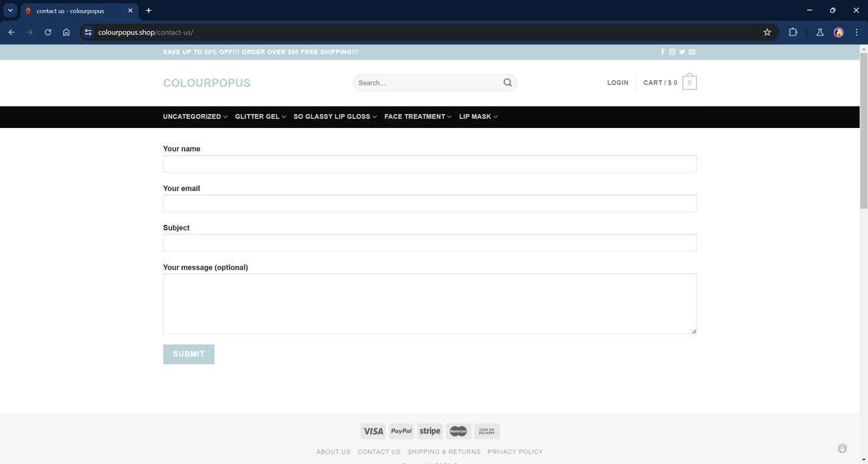Open the Cart / $ 0 link

[660, 82]
